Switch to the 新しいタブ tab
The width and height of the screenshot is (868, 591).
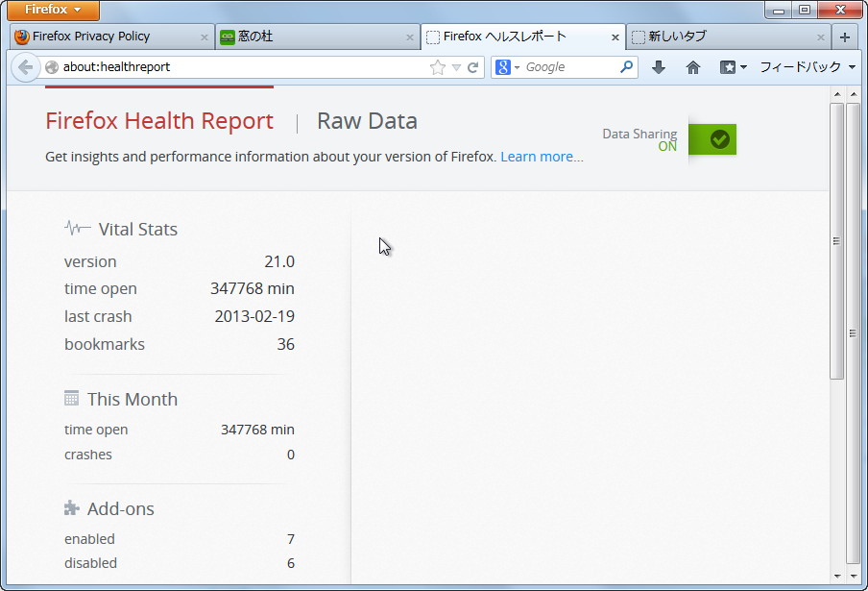(x=728, y=37)
